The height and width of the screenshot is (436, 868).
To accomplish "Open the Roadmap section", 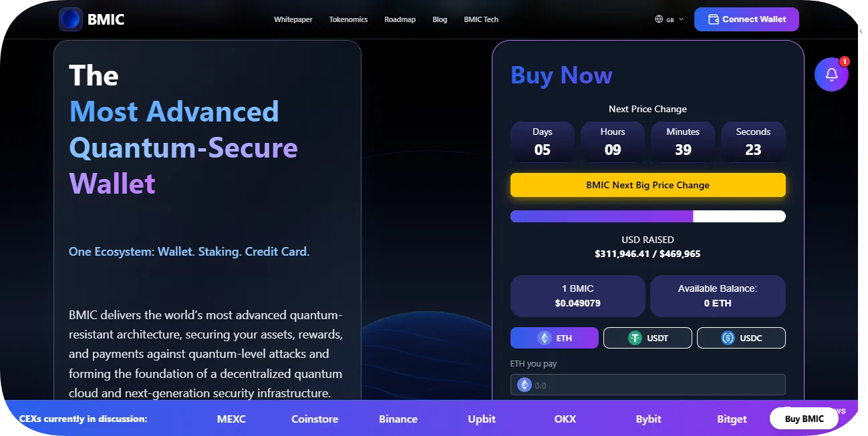I will pos(400,19).
